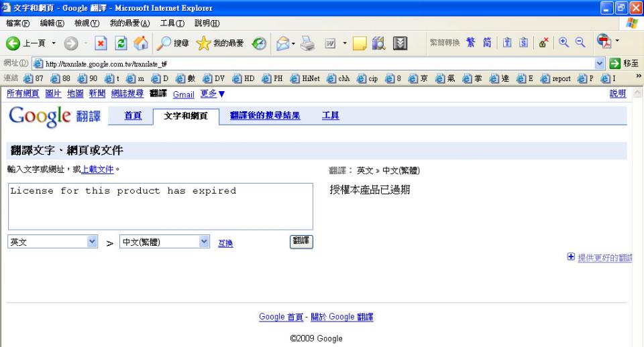
Task: Click the 說明 help link at top right
Action: (618, 94)
